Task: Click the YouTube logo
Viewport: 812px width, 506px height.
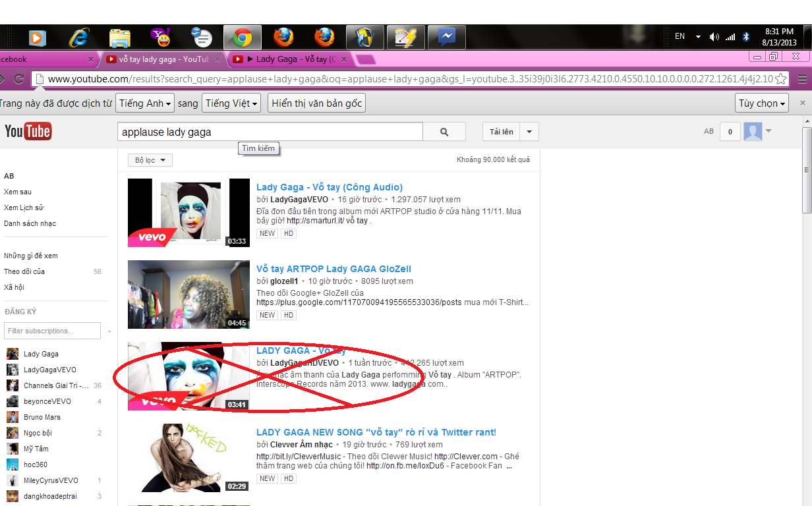Action: click(x=28, y=131)
